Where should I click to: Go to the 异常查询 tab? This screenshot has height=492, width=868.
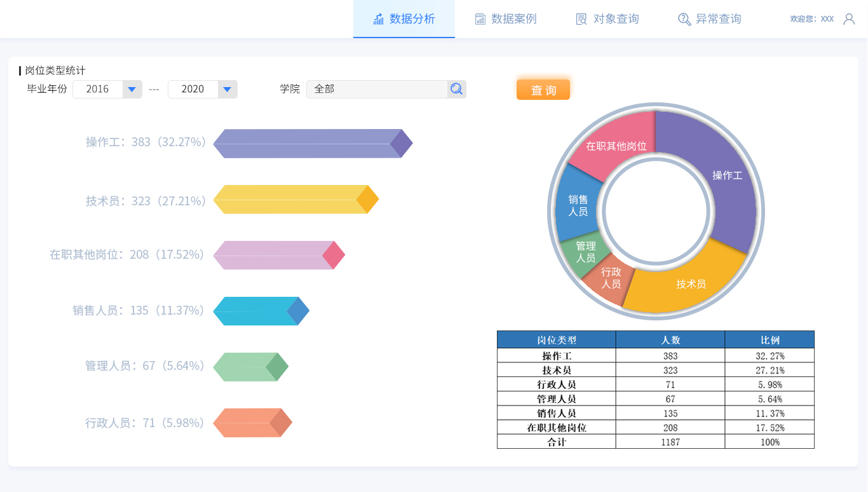point(710,19)
